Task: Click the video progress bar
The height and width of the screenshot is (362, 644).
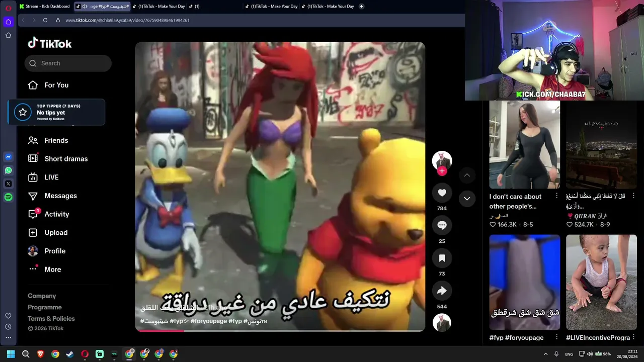Action: pyautogui.click(x=280, y=330)
